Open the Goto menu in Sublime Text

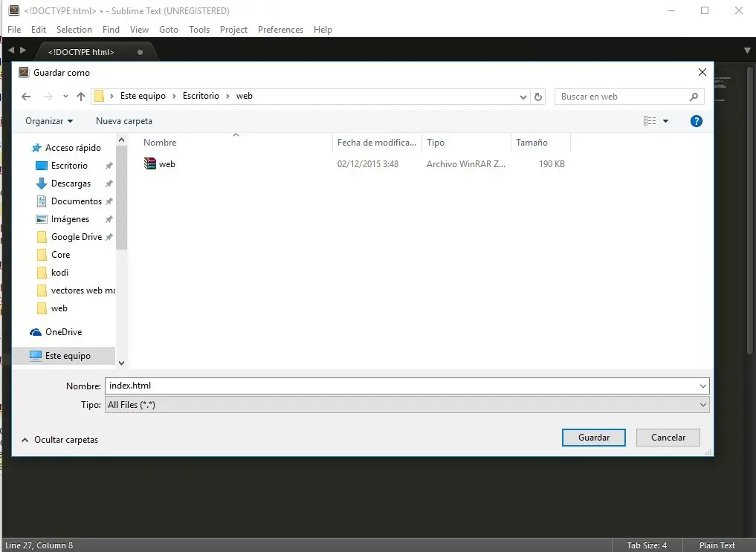click(x=169, y=30)
